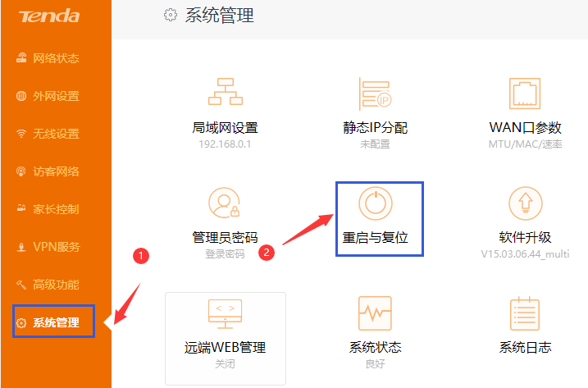Click the 无线设置 Wi-Fi icon in sidebar
Screen dimensions: 588x388
click(21, 134)
